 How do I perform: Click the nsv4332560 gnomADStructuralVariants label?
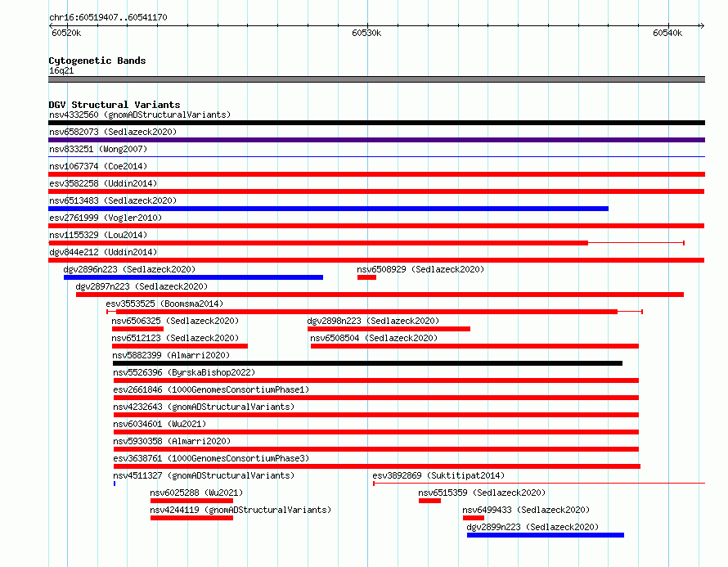point(140,115)
